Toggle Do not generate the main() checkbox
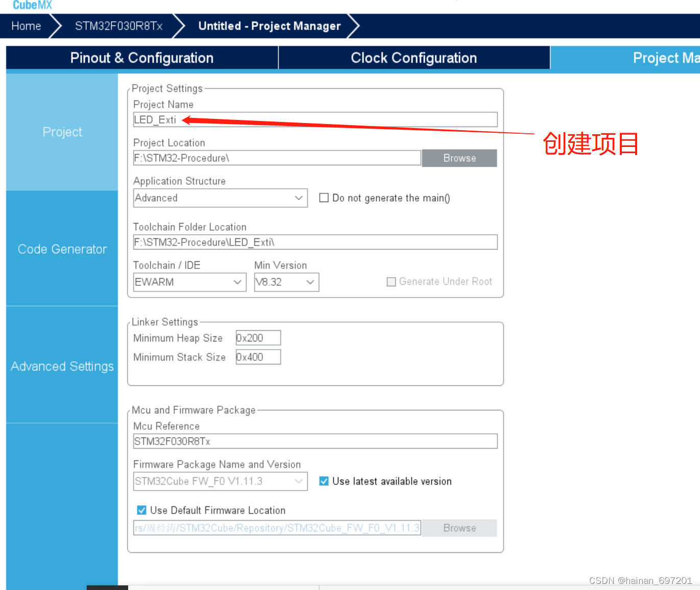700x590 pixels. pos(324,198)
